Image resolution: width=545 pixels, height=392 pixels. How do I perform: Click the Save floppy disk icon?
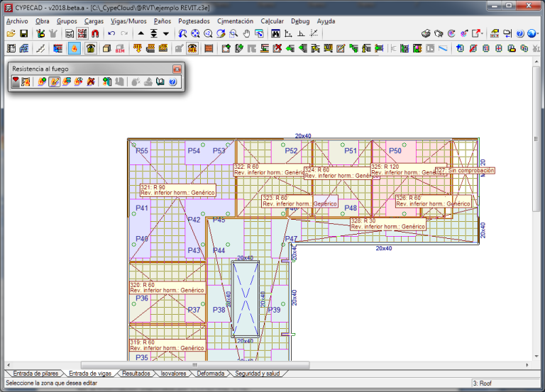point(23,33)
